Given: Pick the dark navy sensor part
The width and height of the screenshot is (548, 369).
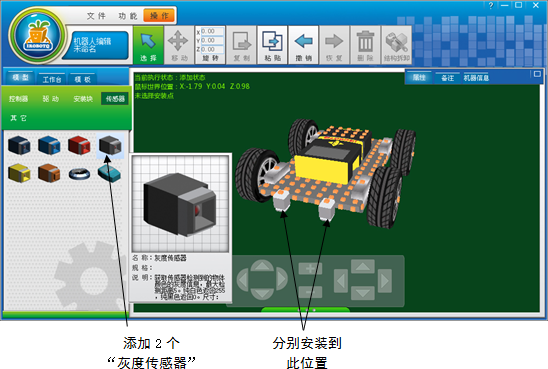Looking at the screenshot, I should click(19, 145).
